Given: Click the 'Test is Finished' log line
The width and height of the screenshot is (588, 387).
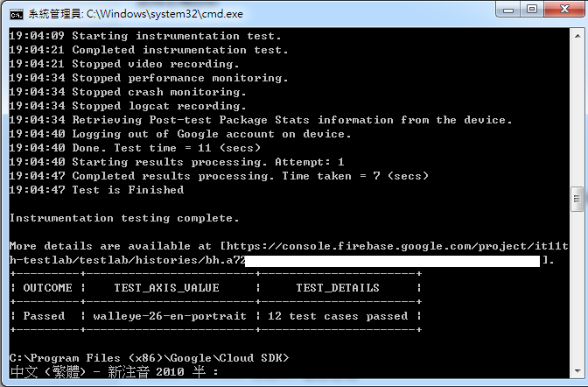Looking at the screenshot, I should 96,190.
